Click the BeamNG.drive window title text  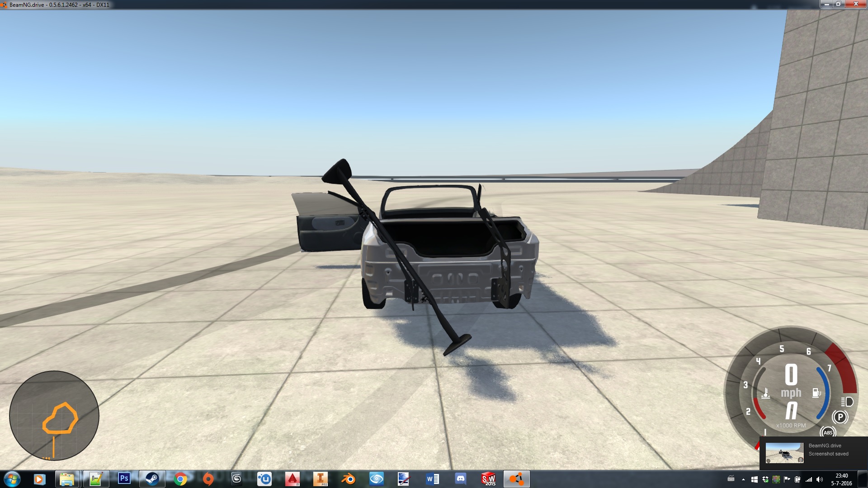point(59,5)
